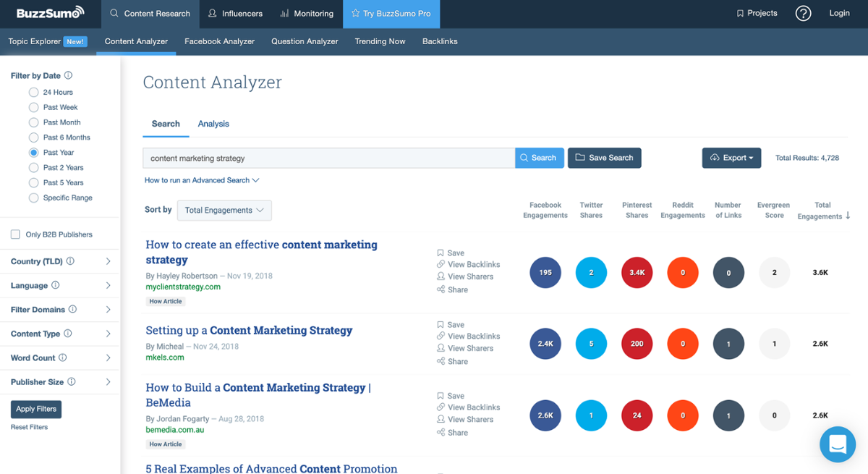Screen dimensions: 868x474
Task: Select the Past Month date filter
Action: [33, 122]
